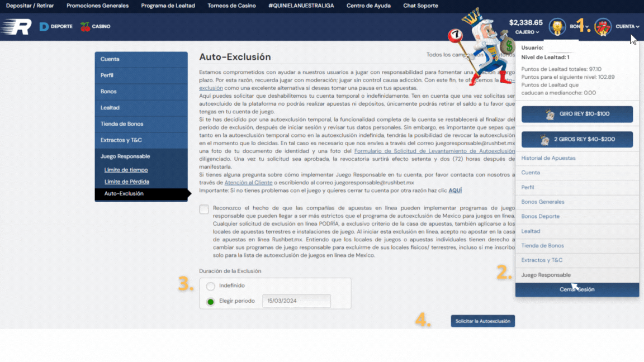Select Auto-Exclusión sidebar sub-item
This screenshot has width=644, height=362.
point(141,194)
